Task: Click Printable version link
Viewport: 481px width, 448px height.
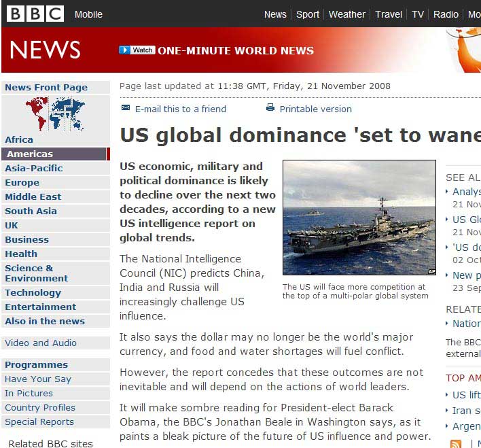Action: pyautogui.click(x=316, y=109)
